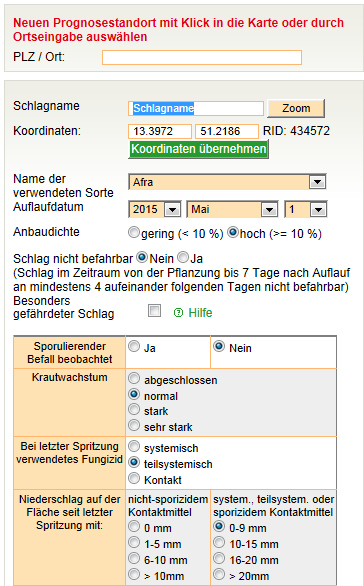The image size is (364, 586).
Task: Select Kontakt fungicide option
Action: [x=134, y=478]
